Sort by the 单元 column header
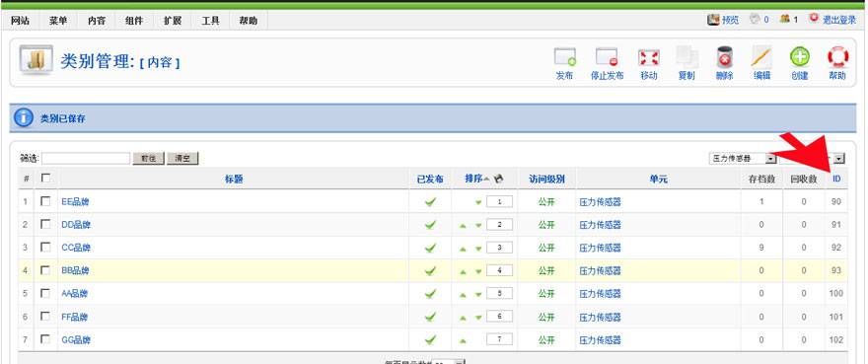The image size is (868, 364). 658,179
